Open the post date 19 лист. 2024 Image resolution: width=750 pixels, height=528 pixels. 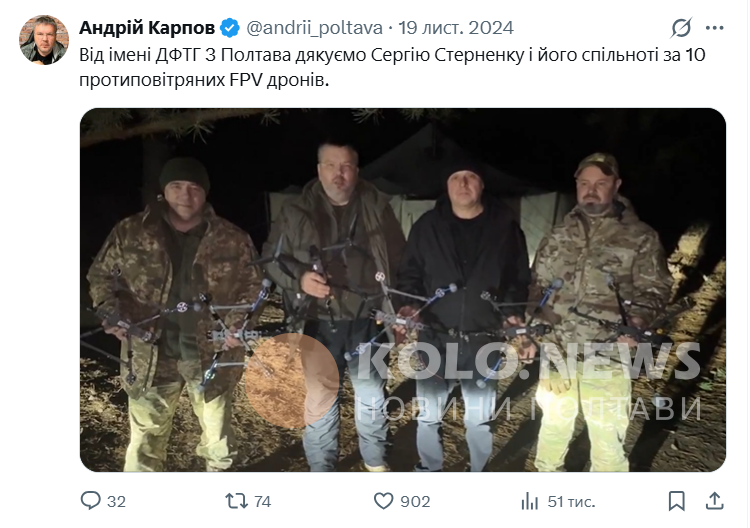[456, 28]
